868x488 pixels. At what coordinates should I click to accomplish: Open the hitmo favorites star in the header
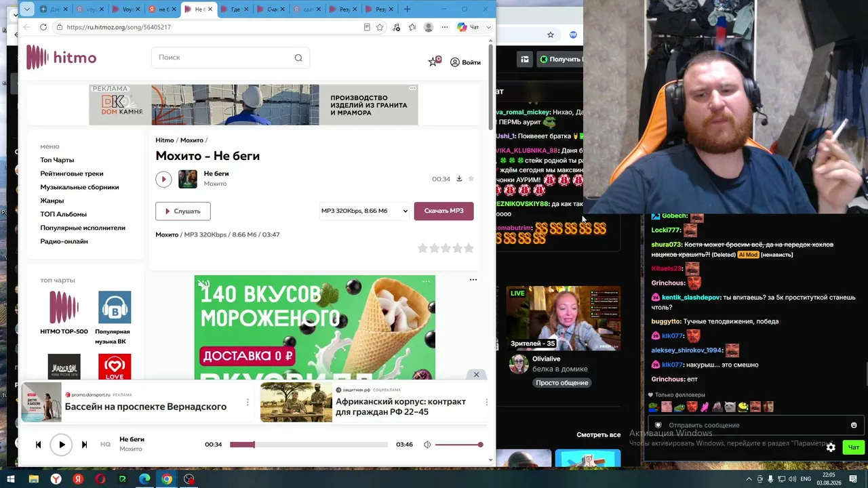coord(434,62)
